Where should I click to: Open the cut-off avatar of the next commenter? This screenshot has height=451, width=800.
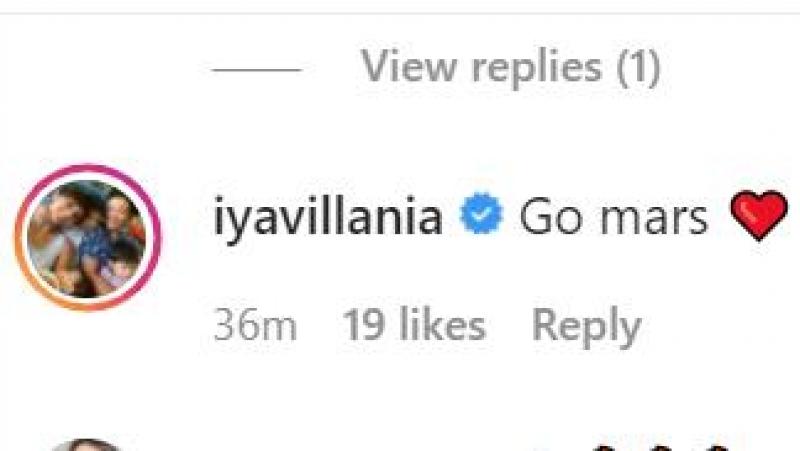(87, 445)
